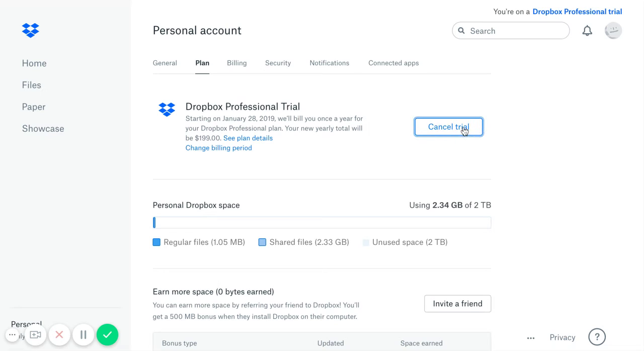Open Paper from the sidebar
The image size is (644, 351).
[x=34, y=107]
